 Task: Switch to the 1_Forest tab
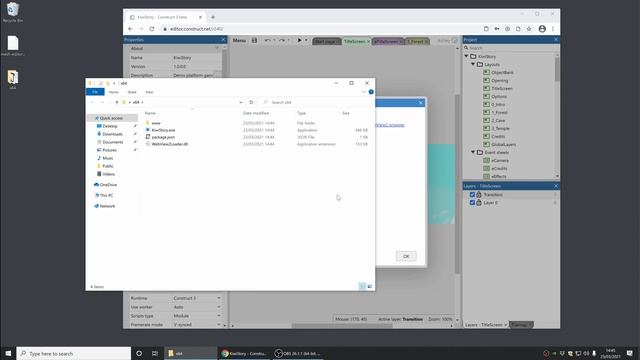click(x=417, y=41)
